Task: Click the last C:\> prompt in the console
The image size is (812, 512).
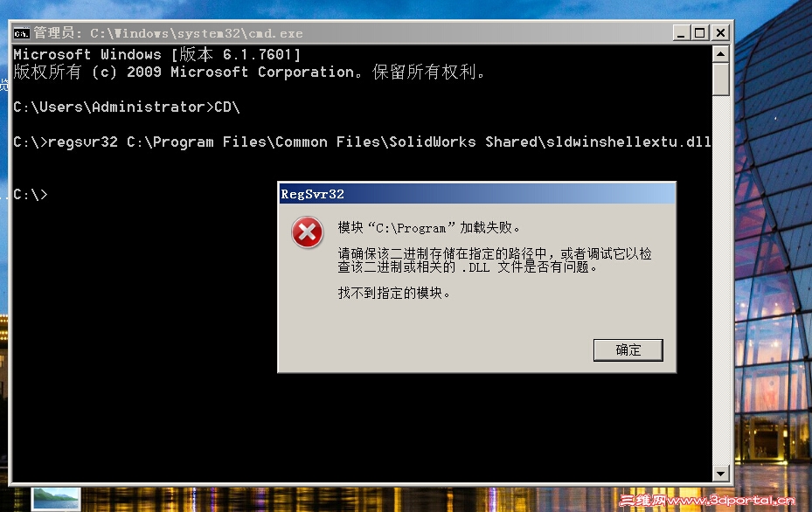Action: (x=31, y=195)
